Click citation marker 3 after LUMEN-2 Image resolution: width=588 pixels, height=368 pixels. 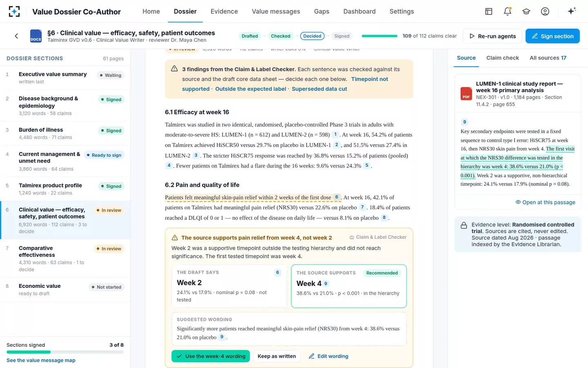pos(196,155)
